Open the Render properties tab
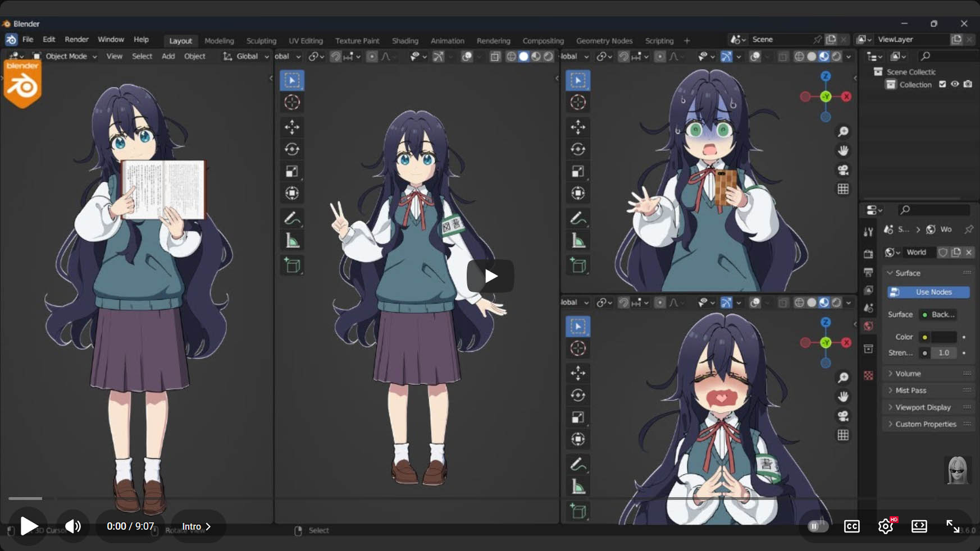The image size is (980, 551). 868,254
